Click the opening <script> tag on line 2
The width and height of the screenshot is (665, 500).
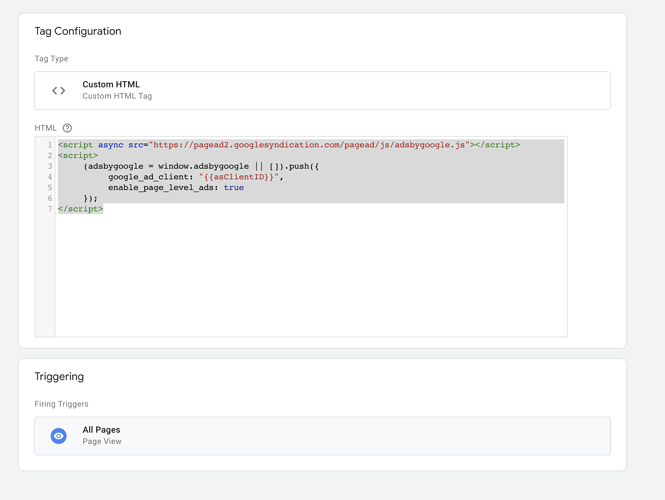pos(78,155)
